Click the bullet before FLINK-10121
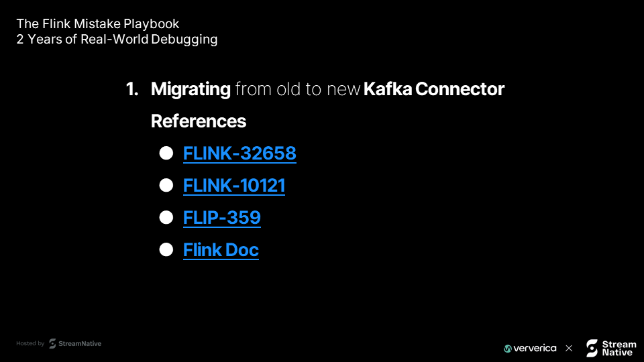Image resolution: width=644 pixels, height=362 pixels. (x=166, y=185)
